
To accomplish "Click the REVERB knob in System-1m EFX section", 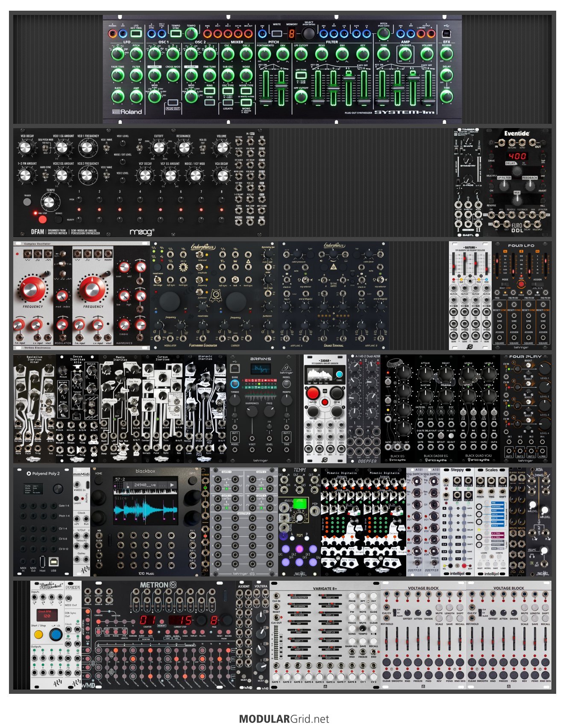I will pos(446,54).
